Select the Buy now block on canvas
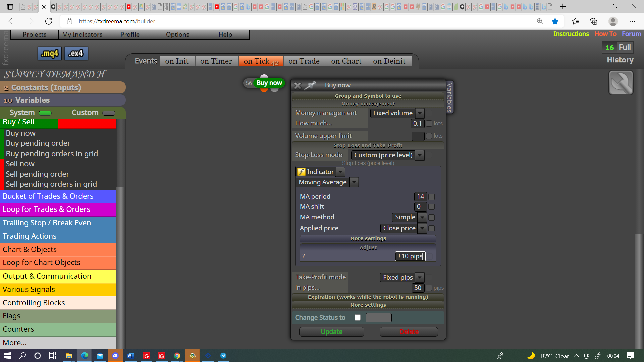The image size is (644, 362). coord(269,83)
